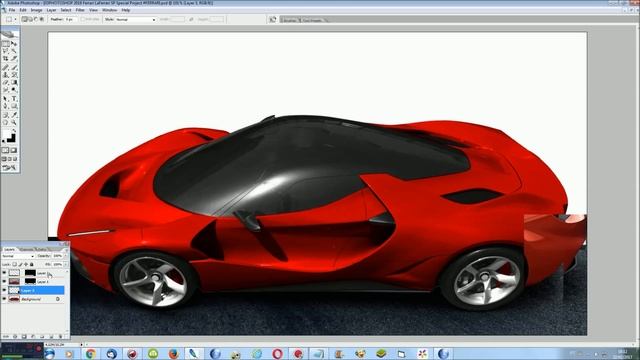The width and height of the screenshot is (640, 360).
Task: Select the History Brush tool
Action: pyautogui.click(x=14, y=75)
